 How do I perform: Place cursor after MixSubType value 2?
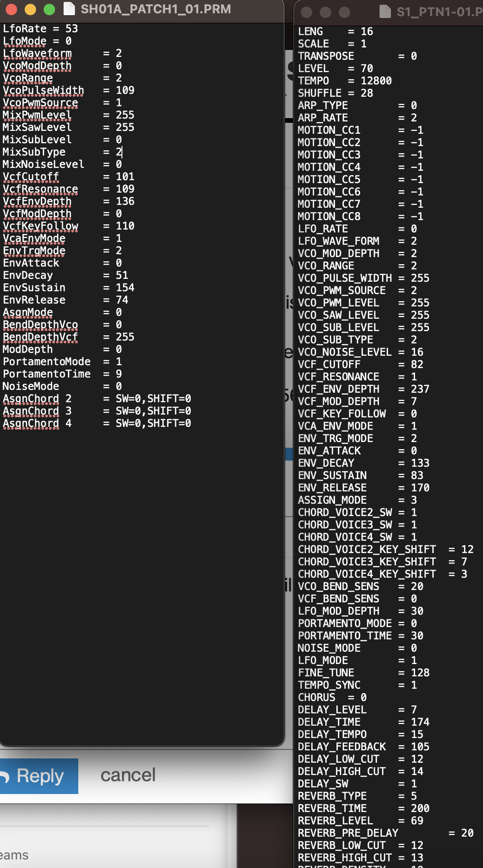pos(122,152)
